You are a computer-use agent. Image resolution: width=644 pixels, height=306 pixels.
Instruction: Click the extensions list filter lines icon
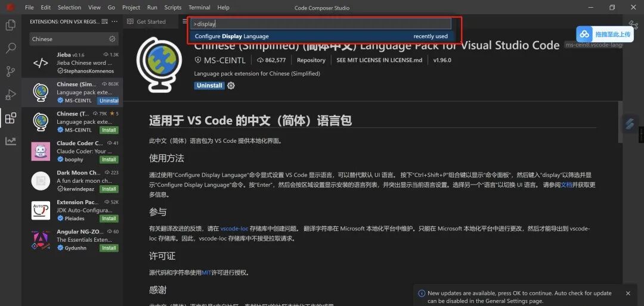pyautogui.click(x=105, y=21)
